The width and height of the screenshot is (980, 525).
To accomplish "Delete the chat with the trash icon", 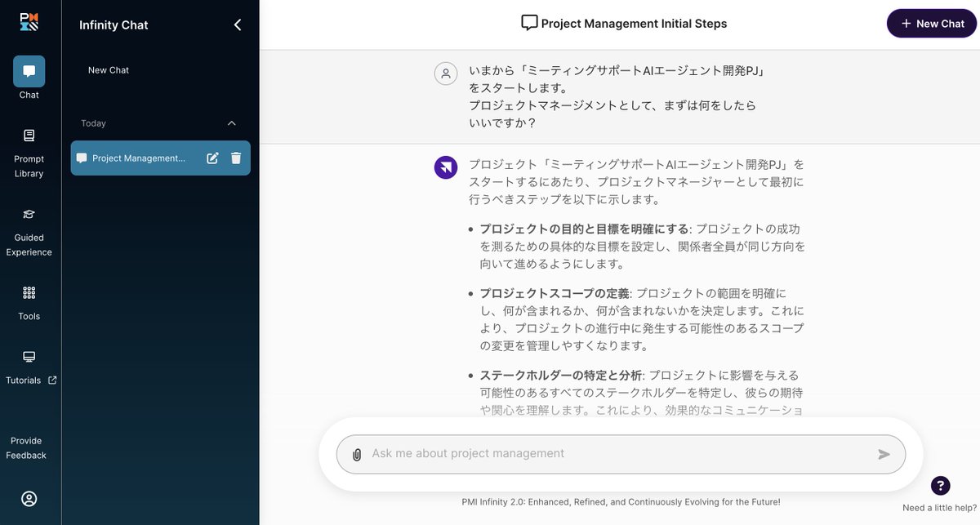I will click(235, 158).
